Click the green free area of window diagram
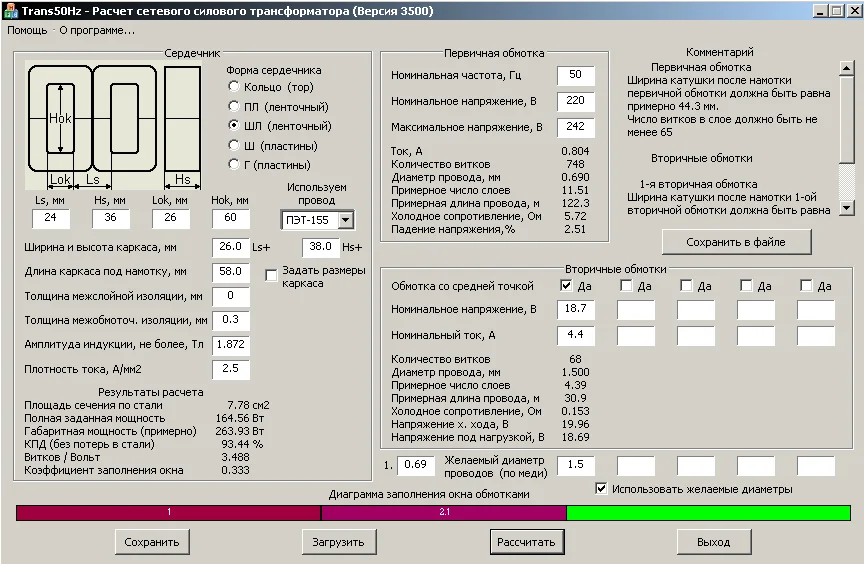Image resolution: width=864 pixels, height=564 pixels. pyautogui.click(x=708, y=513)
